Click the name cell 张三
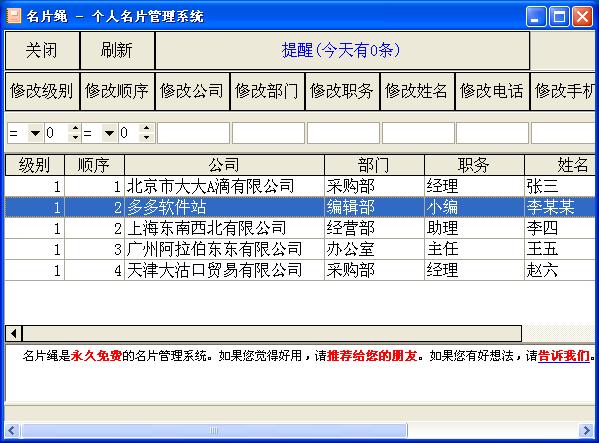 [560, 186]
